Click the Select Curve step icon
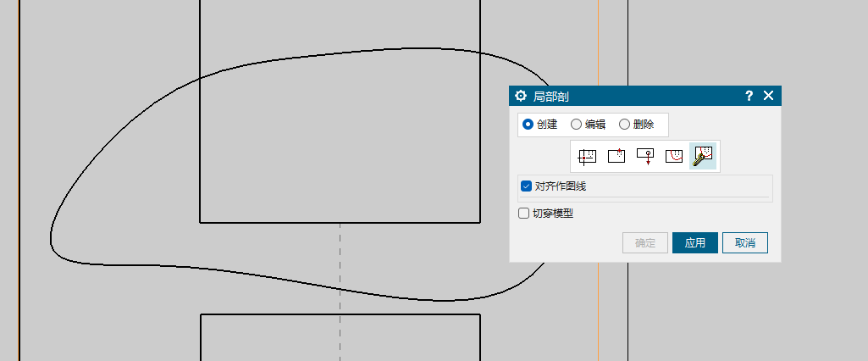Image resolution: width=868 pixels, height=361 pixels. (674, 156)
